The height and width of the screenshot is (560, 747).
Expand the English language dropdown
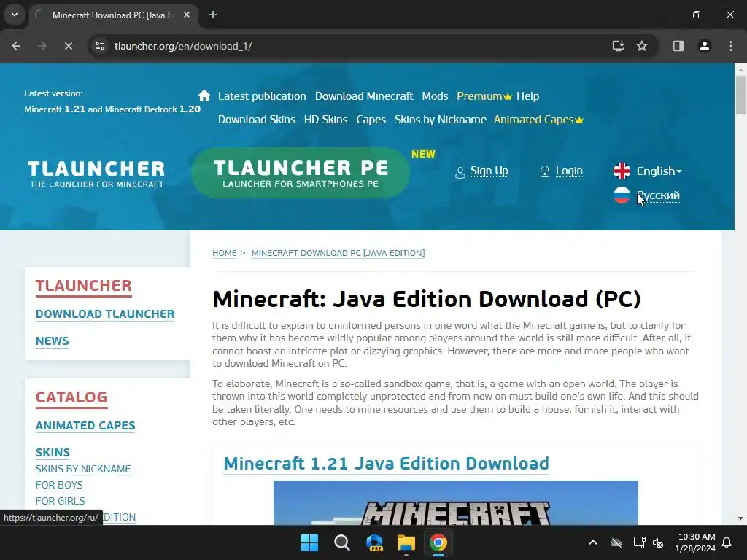pyautogui.click(x=659, y=171)
